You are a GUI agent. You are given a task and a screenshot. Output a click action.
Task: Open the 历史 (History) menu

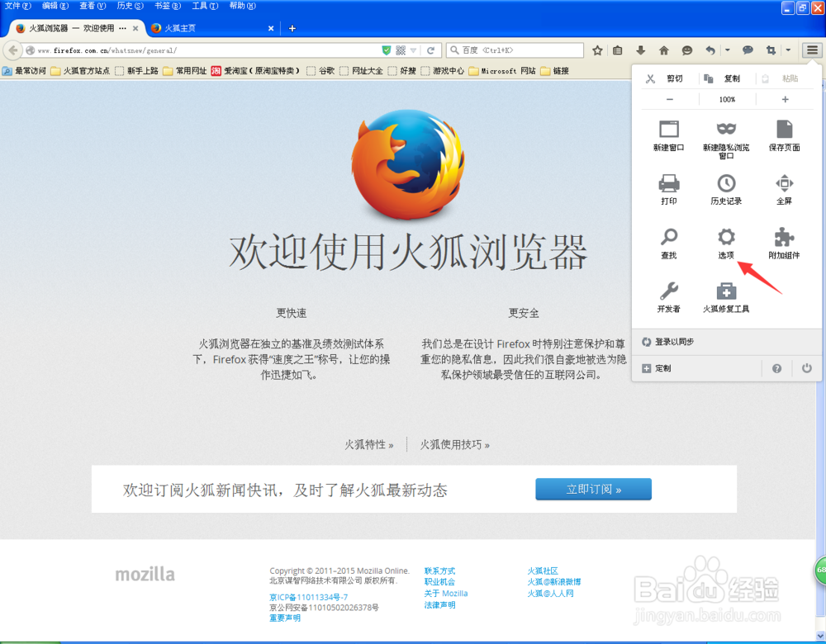(x=131, y=6)
